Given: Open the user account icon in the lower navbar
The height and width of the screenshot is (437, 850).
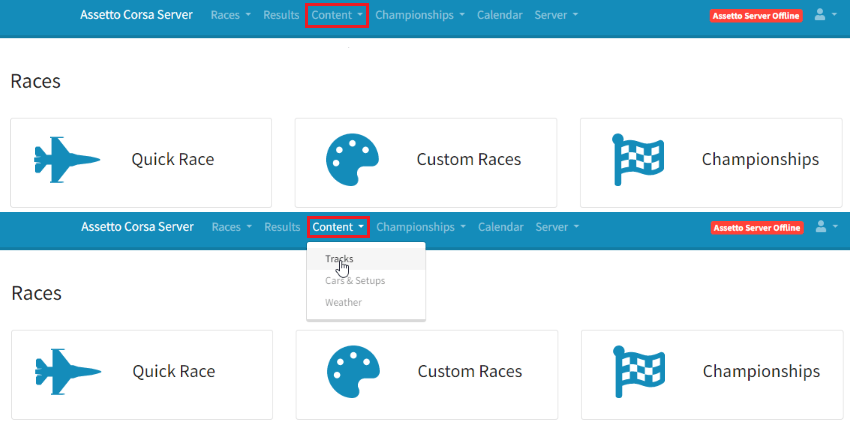Looking at the screenshot, I should point(826,227).
